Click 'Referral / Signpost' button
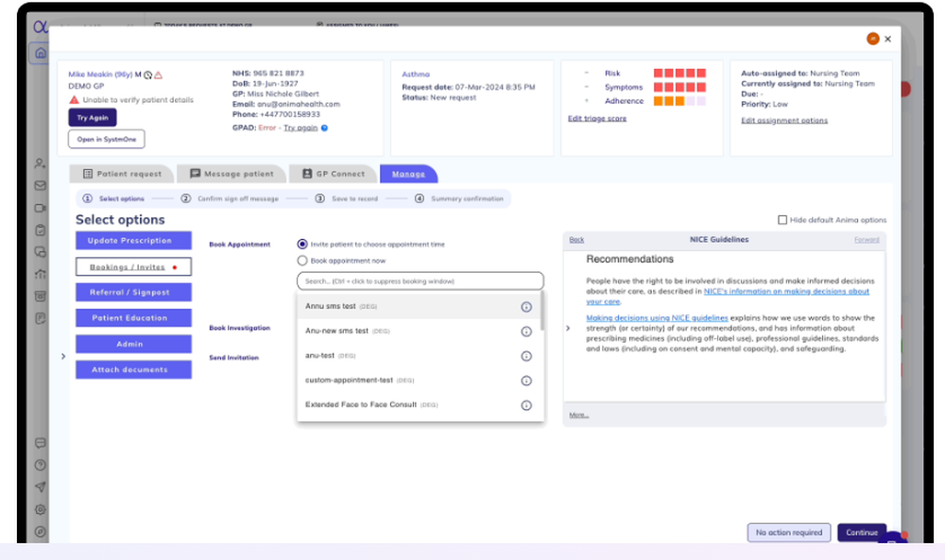Image resolution: width=945 pixels, height=560 pixels. tap(134, 292)
